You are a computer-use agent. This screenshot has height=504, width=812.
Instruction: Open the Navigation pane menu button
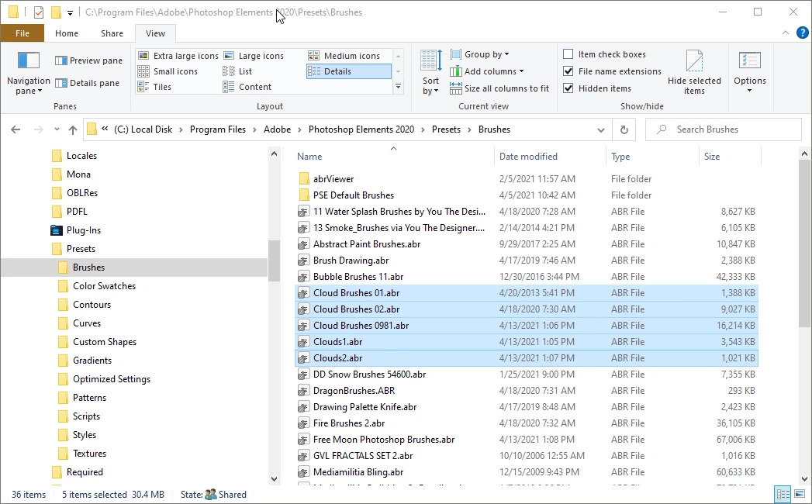point(29,73)
